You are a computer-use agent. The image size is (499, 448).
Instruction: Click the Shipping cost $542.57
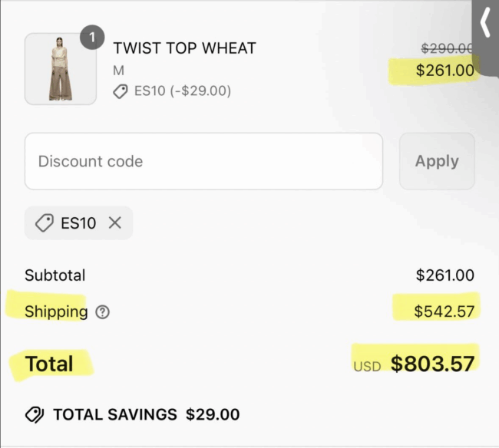444,311
